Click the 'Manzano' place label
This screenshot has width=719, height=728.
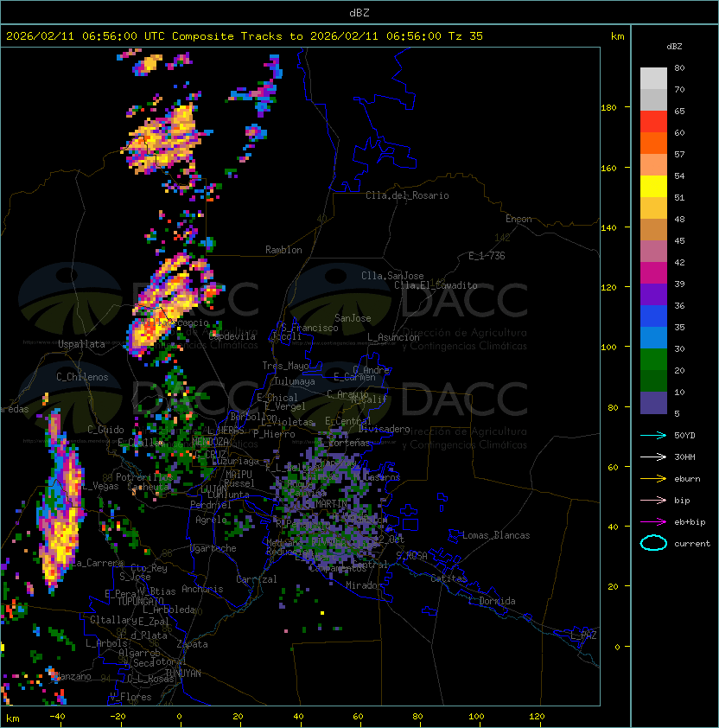click(x=74, y=676)
